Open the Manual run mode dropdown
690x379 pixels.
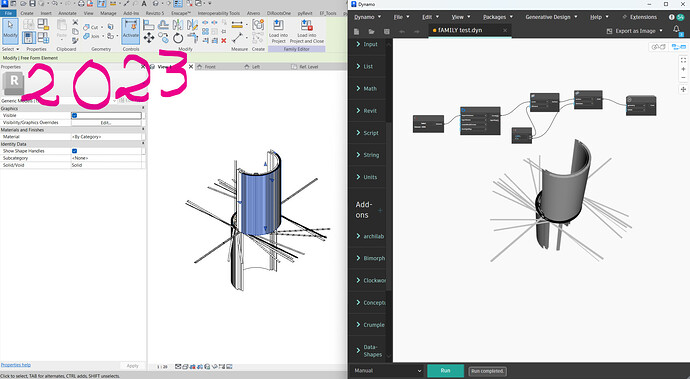tap(387, 371)
